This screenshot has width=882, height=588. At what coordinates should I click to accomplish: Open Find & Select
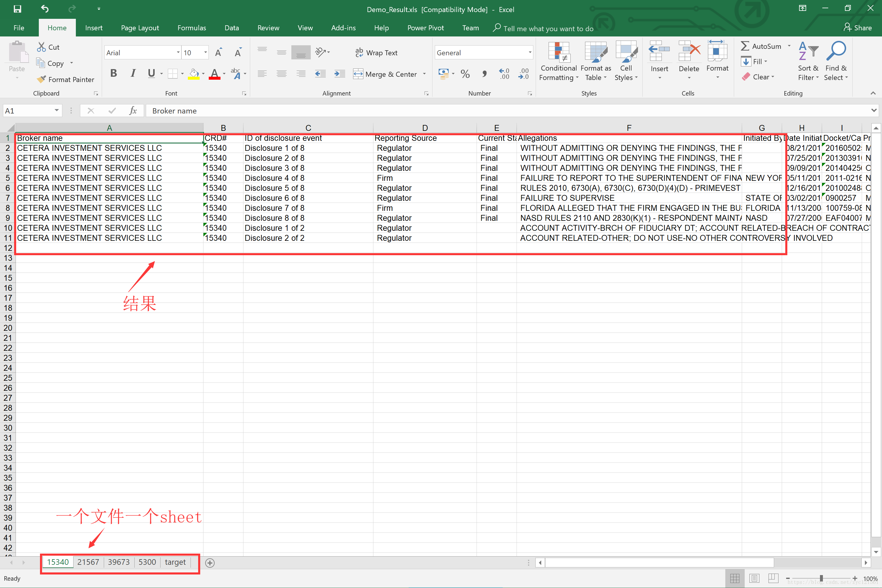[x=836, y=61]
